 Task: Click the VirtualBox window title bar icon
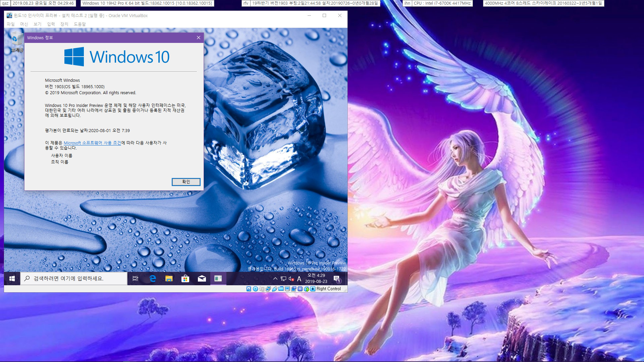9,15
